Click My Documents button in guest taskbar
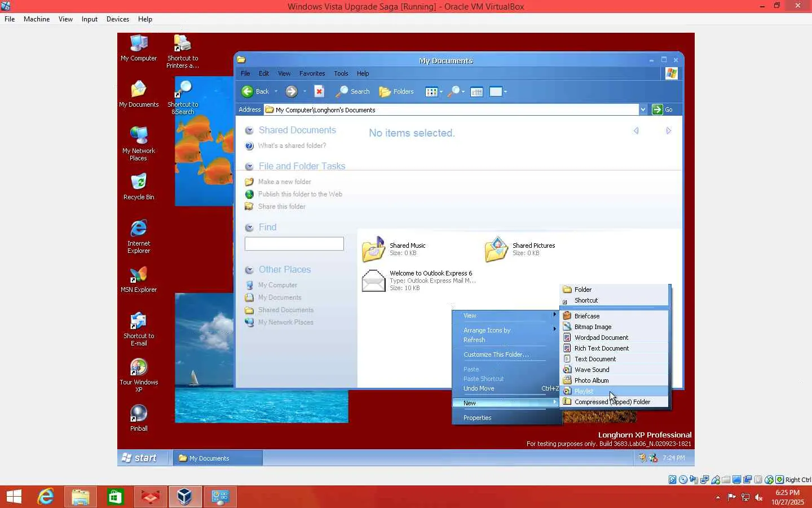The image size is (812, 508). pos(218,458)
